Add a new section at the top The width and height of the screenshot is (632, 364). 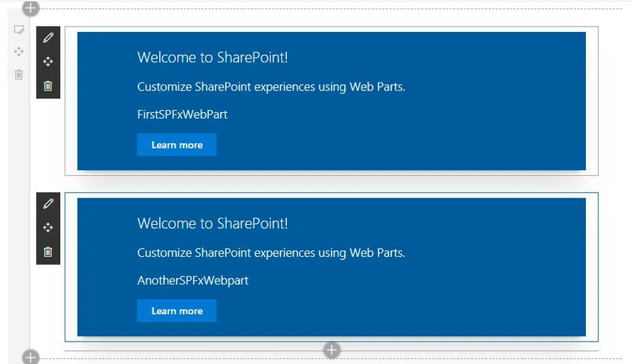tap(30, 8)
